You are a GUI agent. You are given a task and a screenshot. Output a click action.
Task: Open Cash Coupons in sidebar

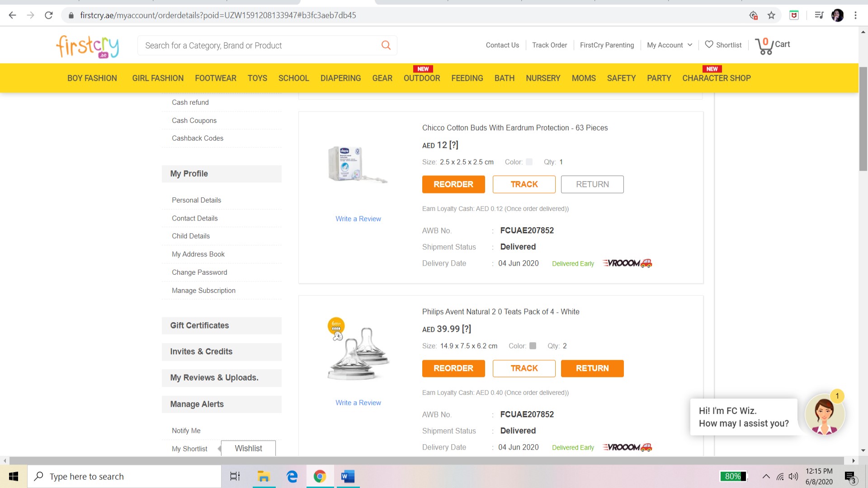[x=194, y=121]
